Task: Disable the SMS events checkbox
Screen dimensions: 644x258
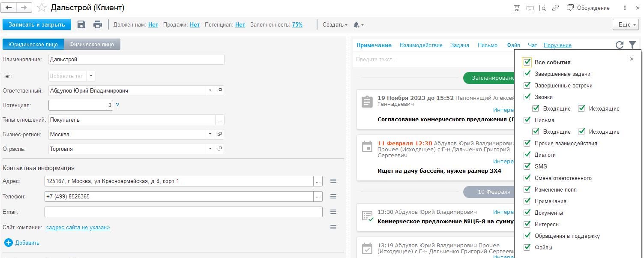Action: (527, 166)
